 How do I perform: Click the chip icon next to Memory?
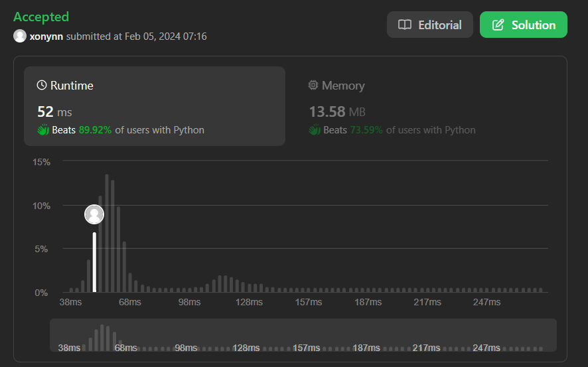click(313, 85)
